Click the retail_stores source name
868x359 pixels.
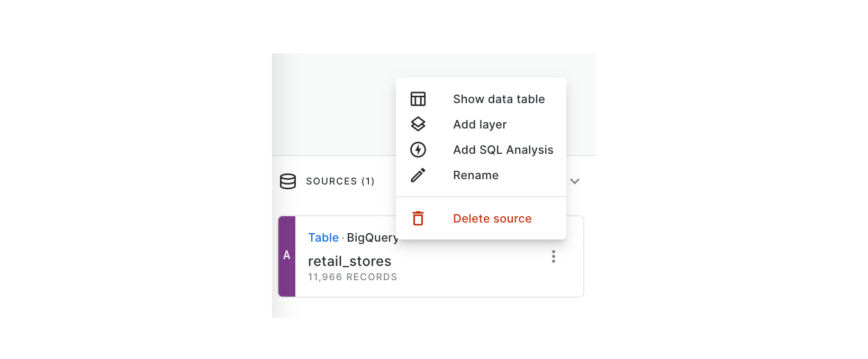coord(349,261)
